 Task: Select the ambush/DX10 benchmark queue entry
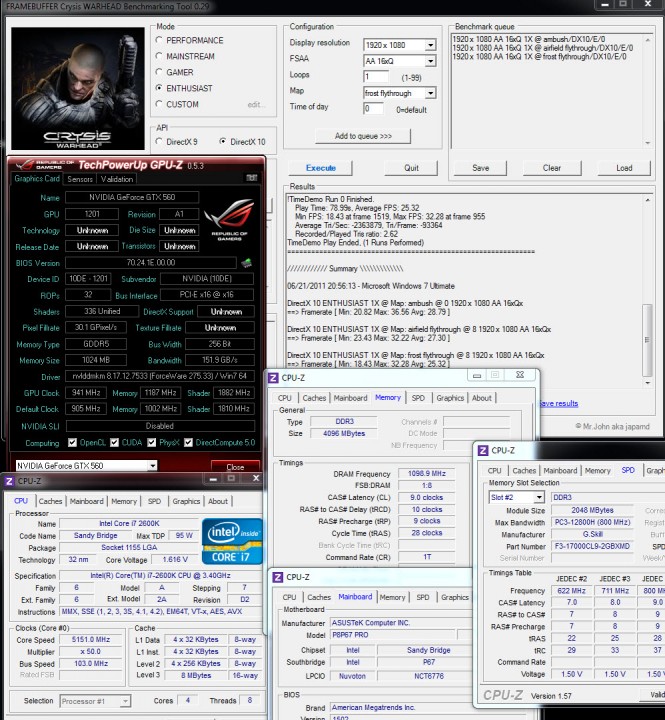click(529, 39)
